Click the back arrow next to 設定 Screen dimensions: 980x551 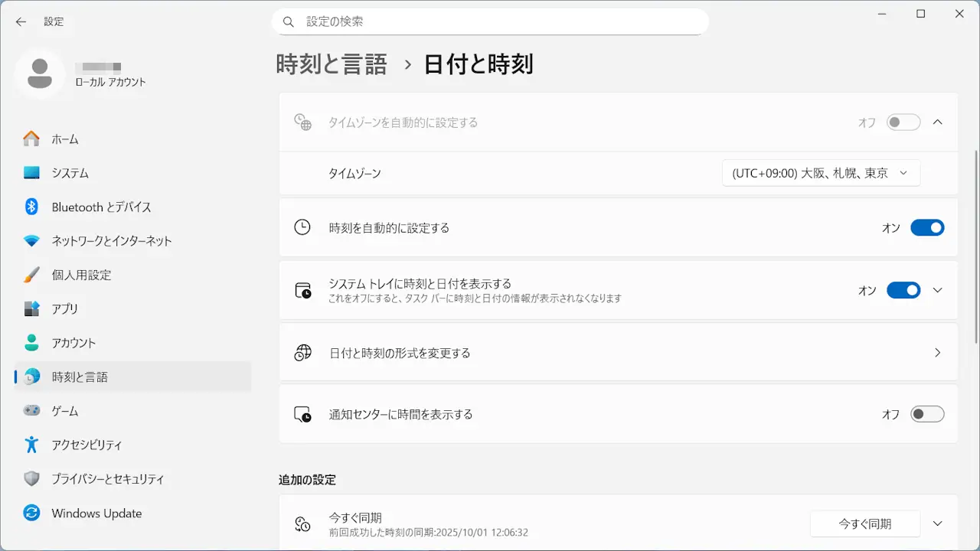pos(21,21)
